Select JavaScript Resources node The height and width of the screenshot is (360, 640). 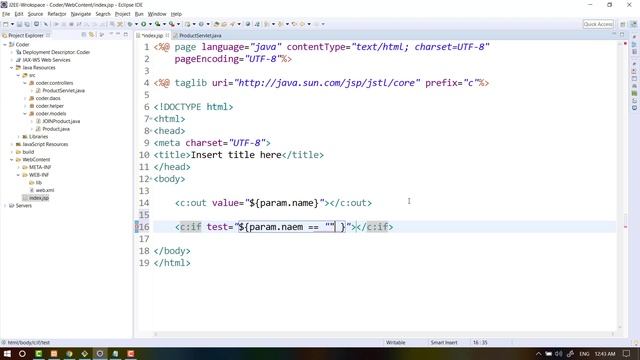[x=45, y=144]
